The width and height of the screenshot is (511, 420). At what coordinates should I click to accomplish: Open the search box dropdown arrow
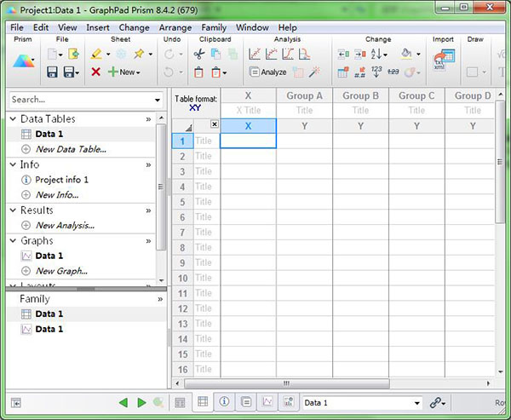(158, 100)
